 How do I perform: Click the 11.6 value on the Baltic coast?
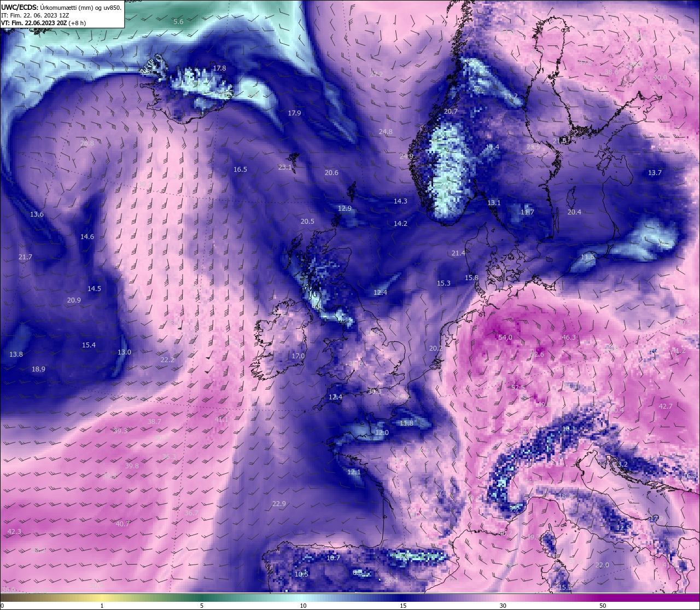point(587,257)
